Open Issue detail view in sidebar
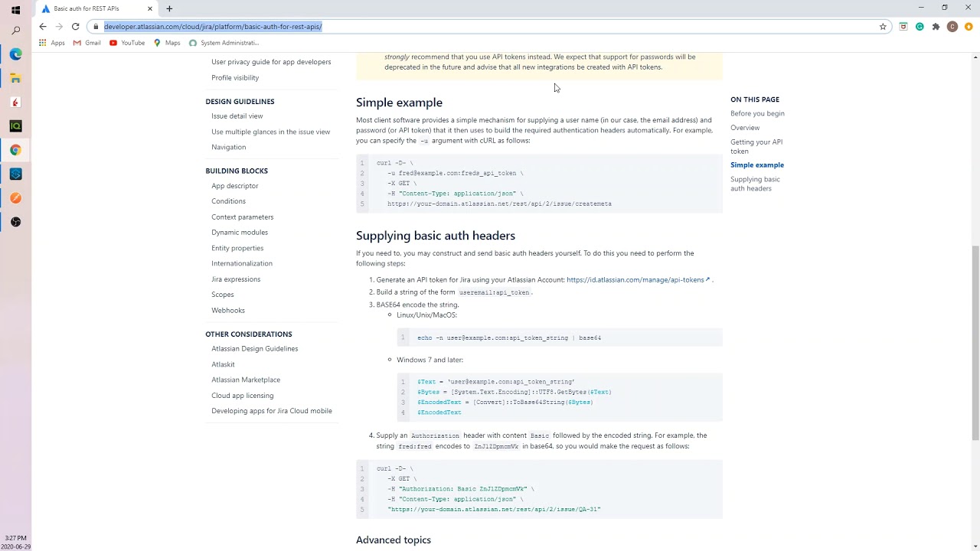 [237, 116]
